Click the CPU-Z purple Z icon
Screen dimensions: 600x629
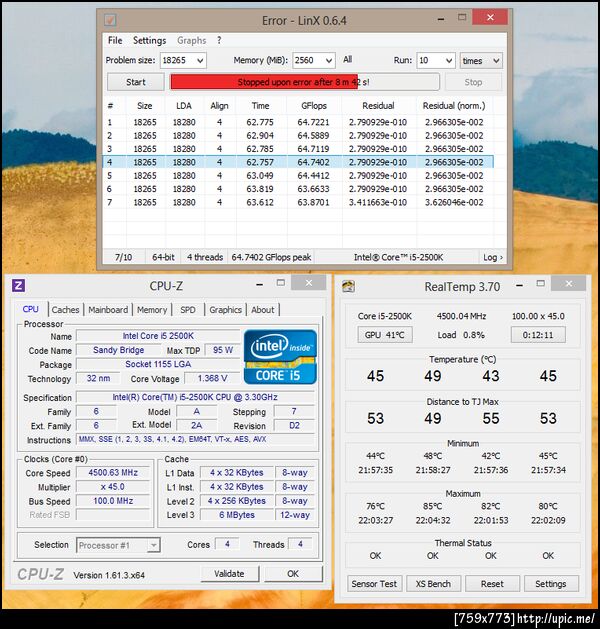tap(18, 286)
